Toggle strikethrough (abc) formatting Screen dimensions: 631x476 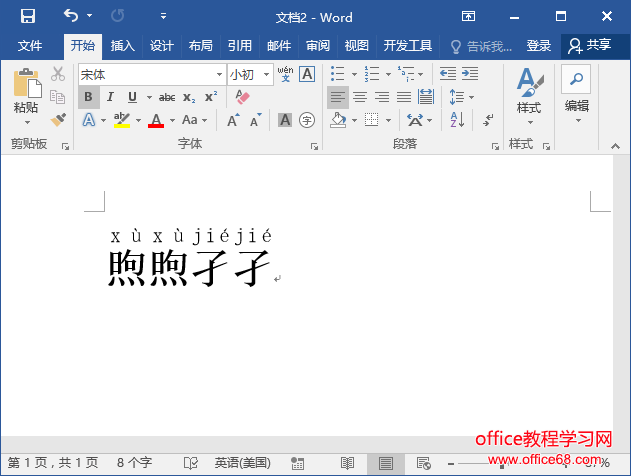click(x=167, y=97)
